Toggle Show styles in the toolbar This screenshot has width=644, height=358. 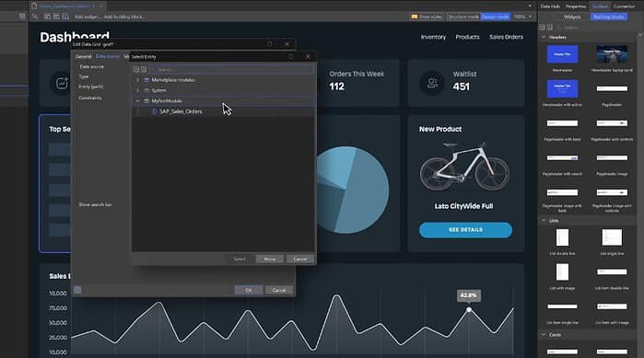pos(427,17)
